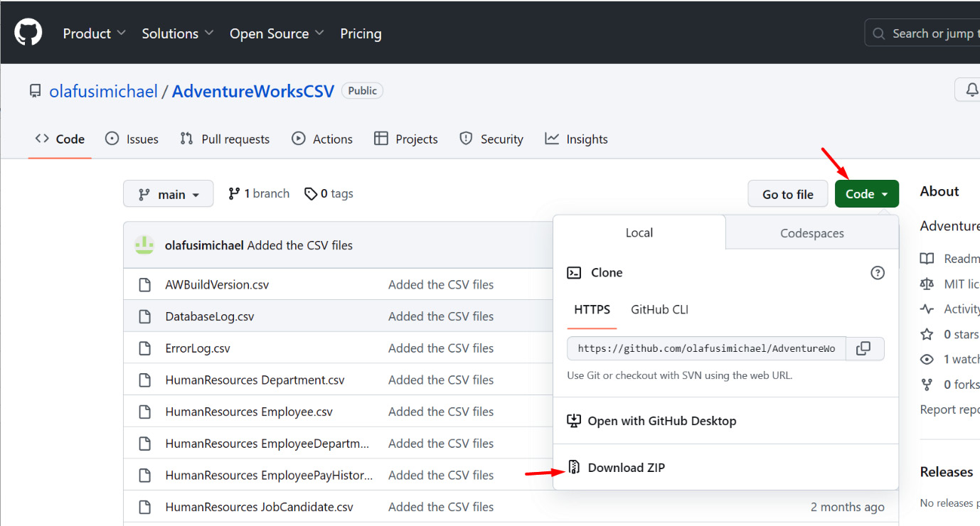Click the tag icon beside 0 tags
This screenshot has width=980, height=526.
click(311, 193)
